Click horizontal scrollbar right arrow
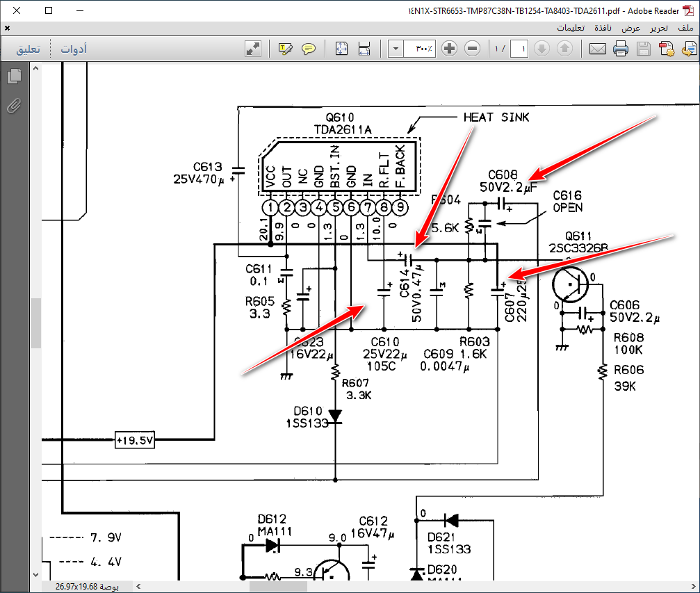 [693, 586]
